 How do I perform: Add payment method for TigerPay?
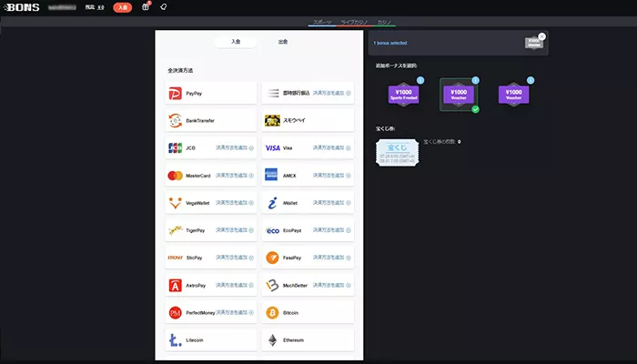235,230
